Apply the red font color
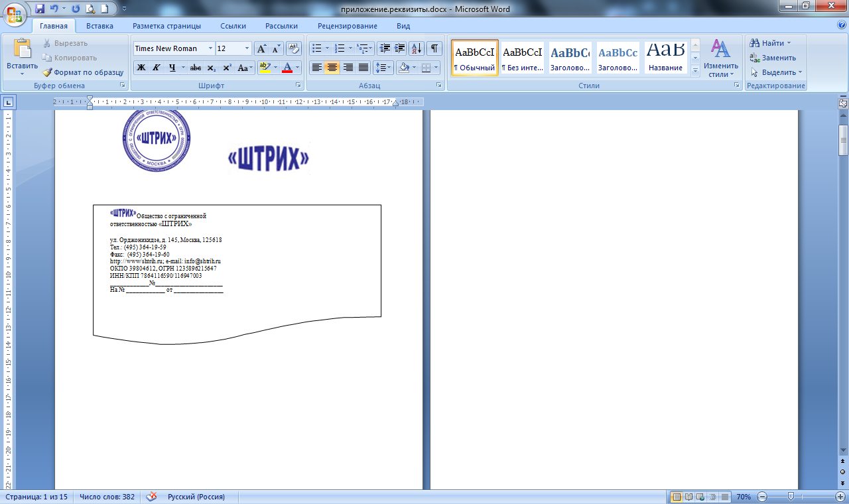849x504 pixels. pos(287,68)
